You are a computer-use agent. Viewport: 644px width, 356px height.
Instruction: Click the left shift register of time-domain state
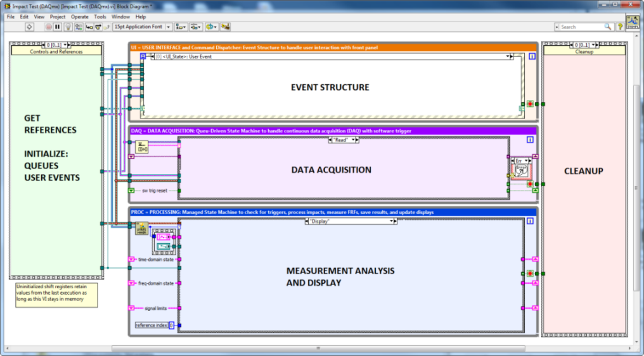point(131,260)
